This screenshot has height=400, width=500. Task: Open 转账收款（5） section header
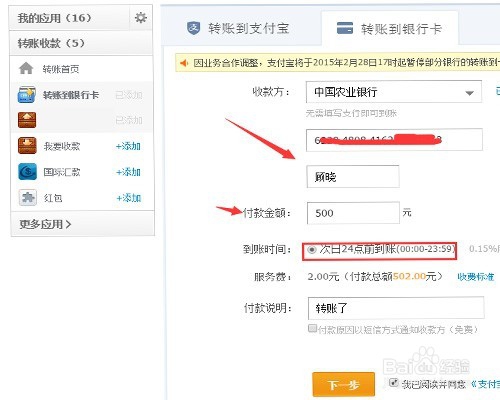(81, 43)
